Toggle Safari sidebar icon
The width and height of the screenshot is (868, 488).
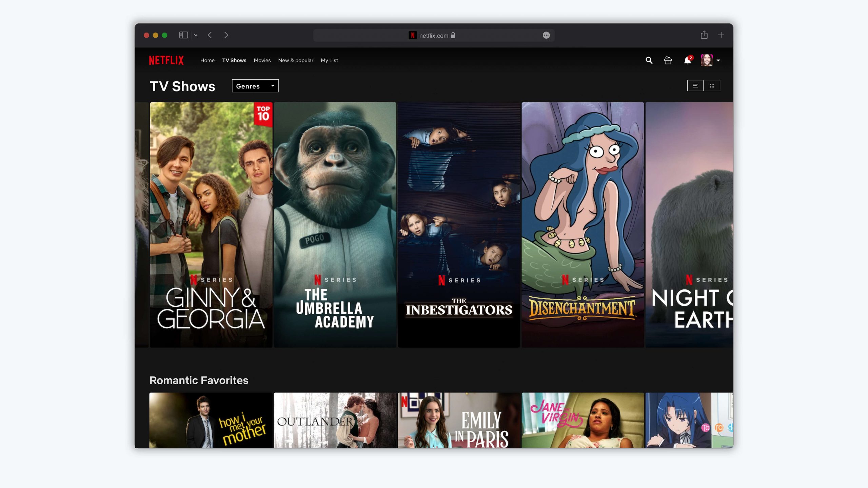(x=183, y=35)
